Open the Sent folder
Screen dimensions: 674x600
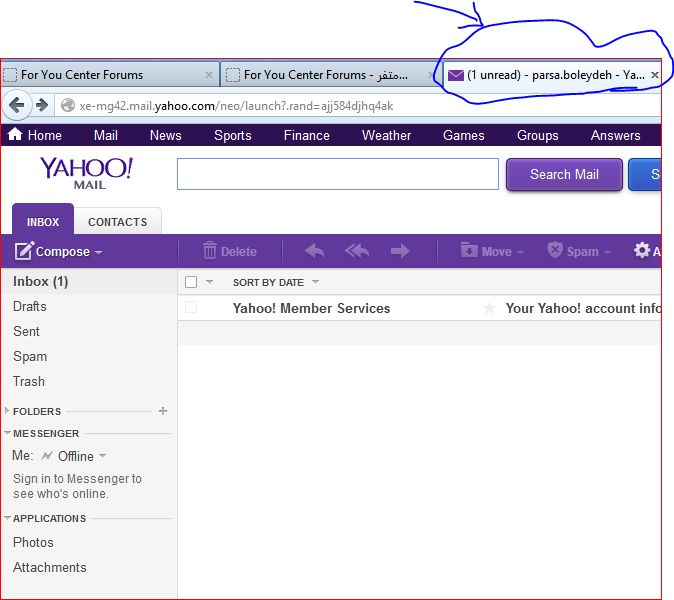[26, 331]
